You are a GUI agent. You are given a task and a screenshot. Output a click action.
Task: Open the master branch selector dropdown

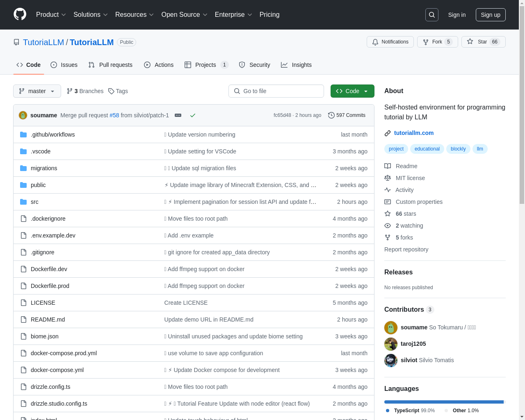pyautogui.click(x=37, y=91)
